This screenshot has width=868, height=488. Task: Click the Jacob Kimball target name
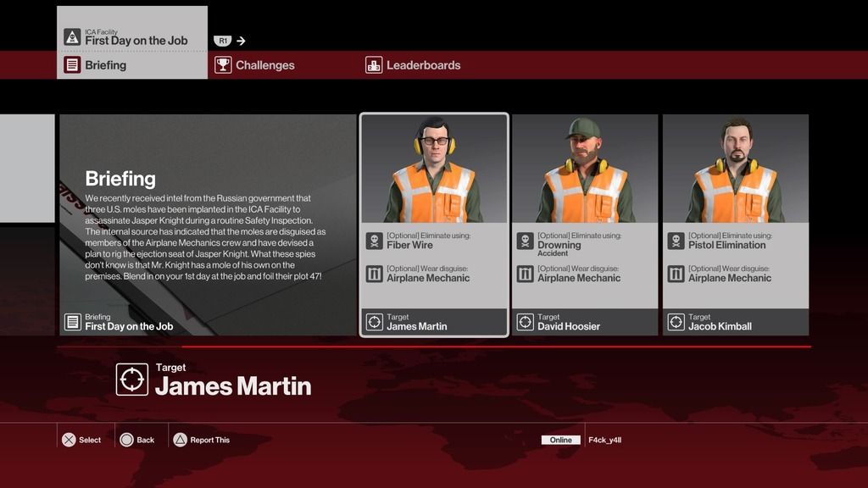(720, 326)
